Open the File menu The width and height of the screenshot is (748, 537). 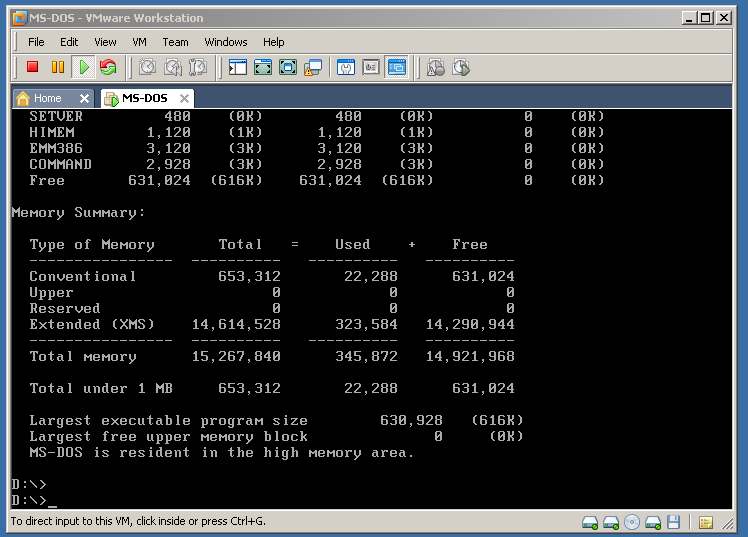click(36, 42)
